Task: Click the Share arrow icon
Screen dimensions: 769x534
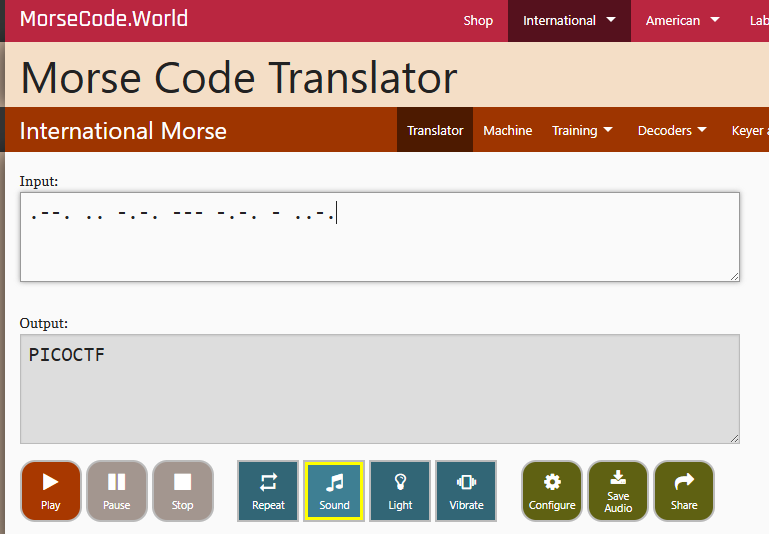Action: pos(684,491)
